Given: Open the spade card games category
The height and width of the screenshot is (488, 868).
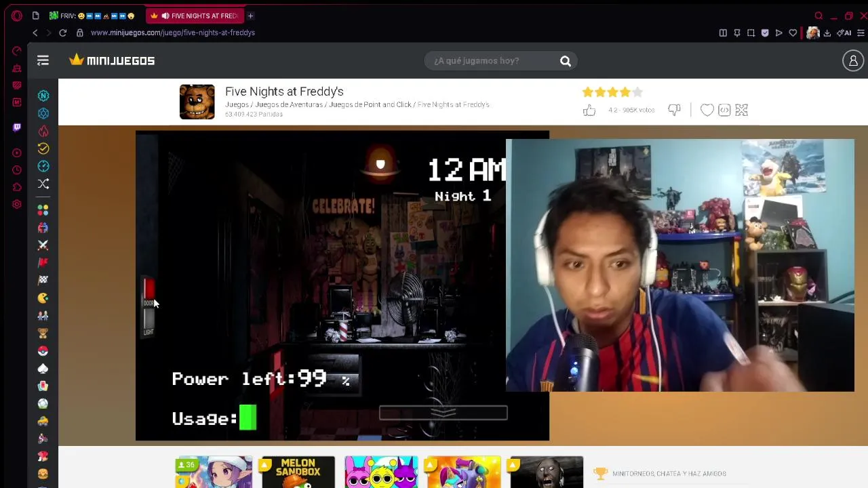Looking at the screenshot, I should click(43, 368).
